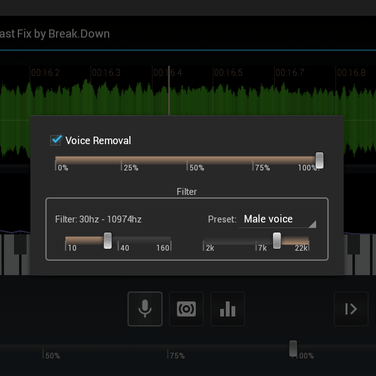Viewport: 376px width, 376px height.
Task: Open the Male voice preset dropdown
Action: (x=278, y=220)
